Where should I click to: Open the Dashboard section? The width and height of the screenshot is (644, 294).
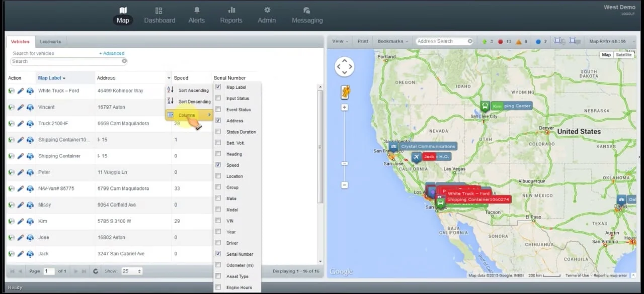pyautogui.click(x=159, y=15)
